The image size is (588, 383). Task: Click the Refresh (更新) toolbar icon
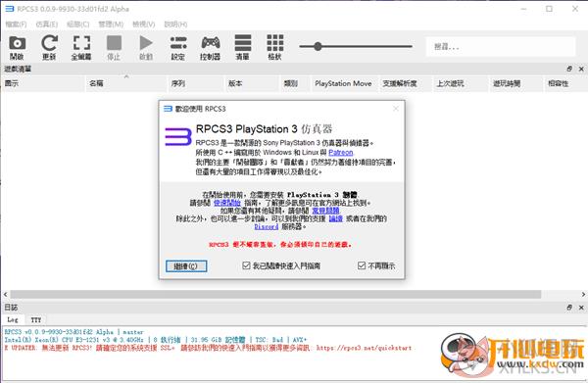tap(49, 47)
